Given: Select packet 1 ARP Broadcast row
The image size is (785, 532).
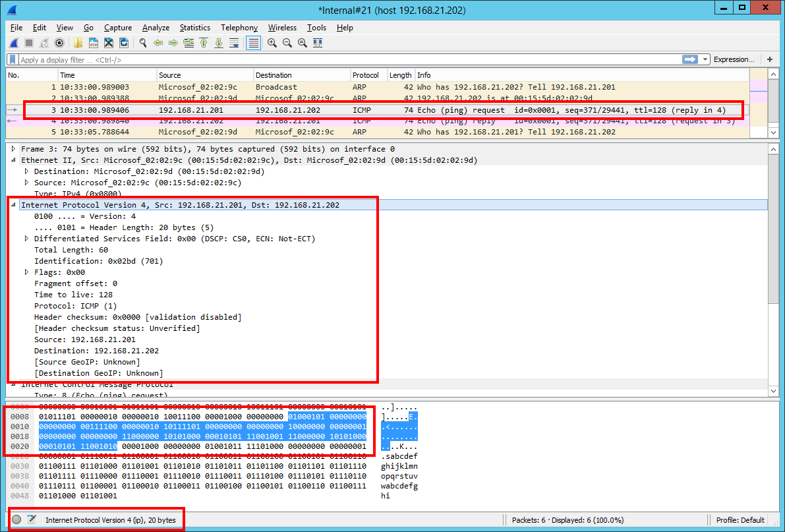Looking at the screenshot, I should point(378,87).
